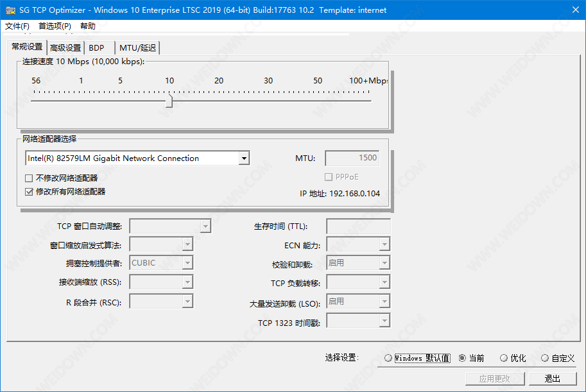Screen dimensions: 586x392
Task: Click the 网络适配器选择 group label
Action: (x=49, y=139)
